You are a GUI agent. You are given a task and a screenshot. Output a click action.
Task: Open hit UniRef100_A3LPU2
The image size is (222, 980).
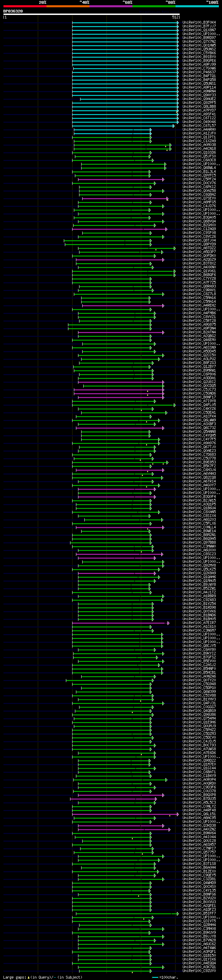pos(199,359)
